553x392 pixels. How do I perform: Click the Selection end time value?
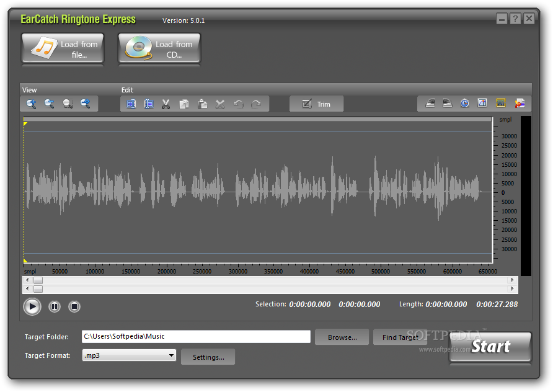360,305
